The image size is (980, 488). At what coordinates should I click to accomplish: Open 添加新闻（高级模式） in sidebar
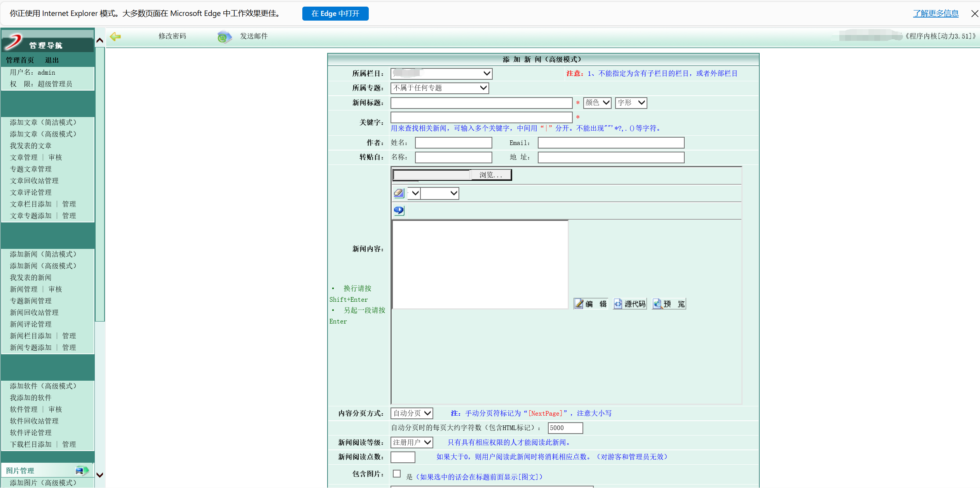click(x=43, y=266)
